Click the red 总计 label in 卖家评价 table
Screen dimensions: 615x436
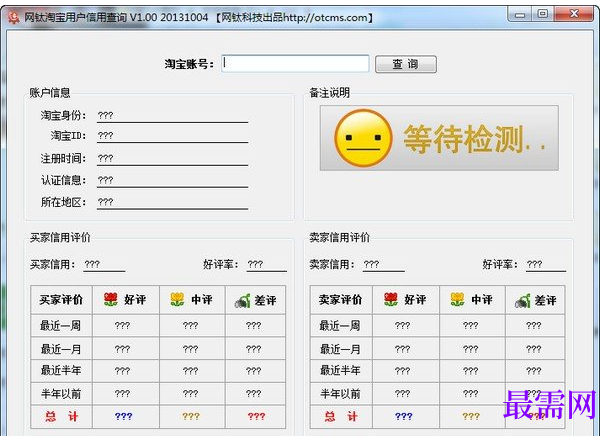pyautogui.click(x=340, y=416)
